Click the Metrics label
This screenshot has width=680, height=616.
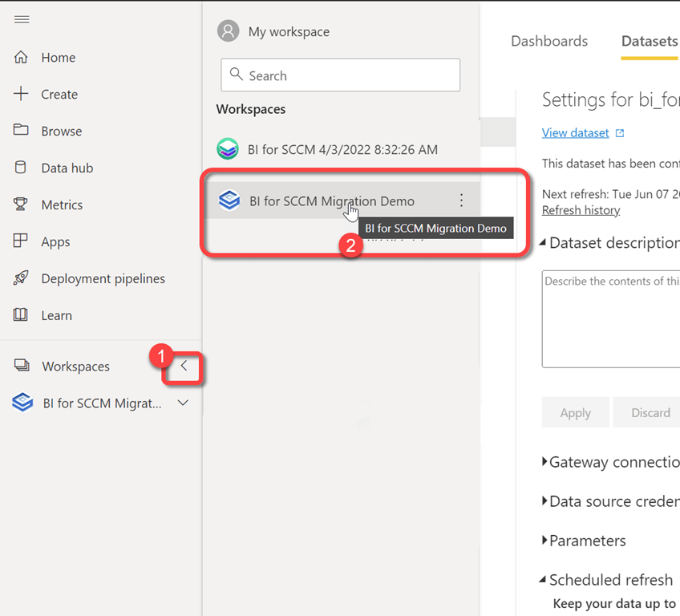(x=62, y=205)
